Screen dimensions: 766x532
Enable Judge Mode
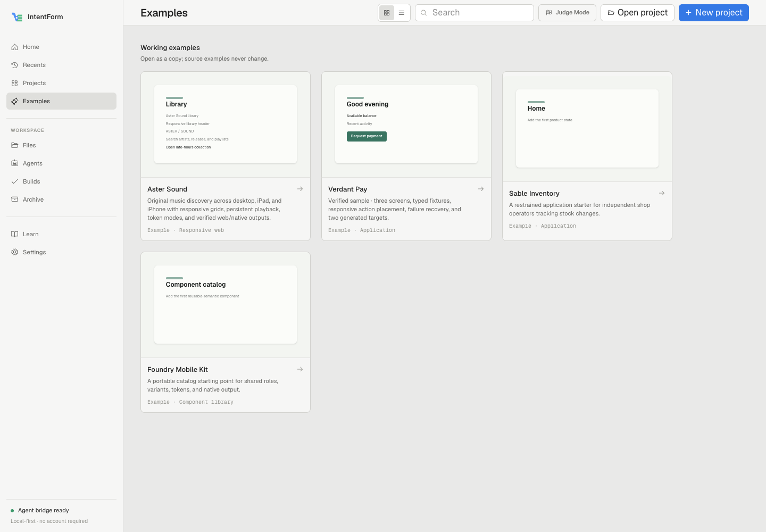tap(567, 13)
